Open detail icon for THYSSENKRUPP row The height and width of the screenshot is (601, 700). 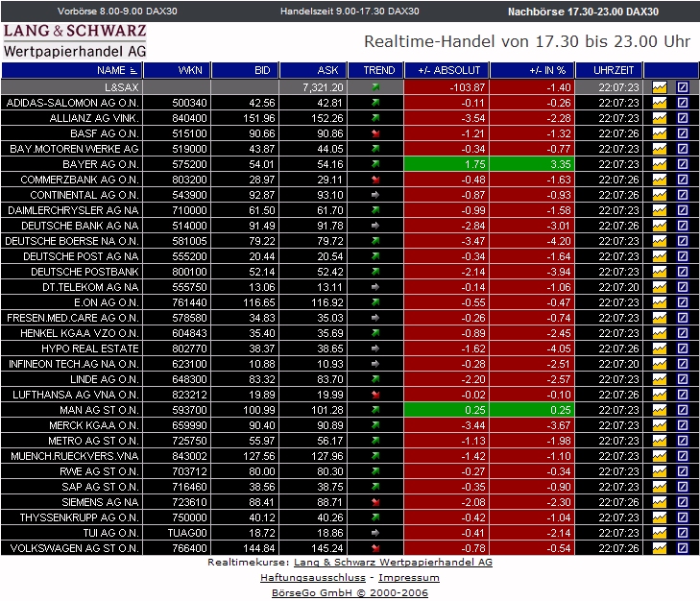coord(682,517)
